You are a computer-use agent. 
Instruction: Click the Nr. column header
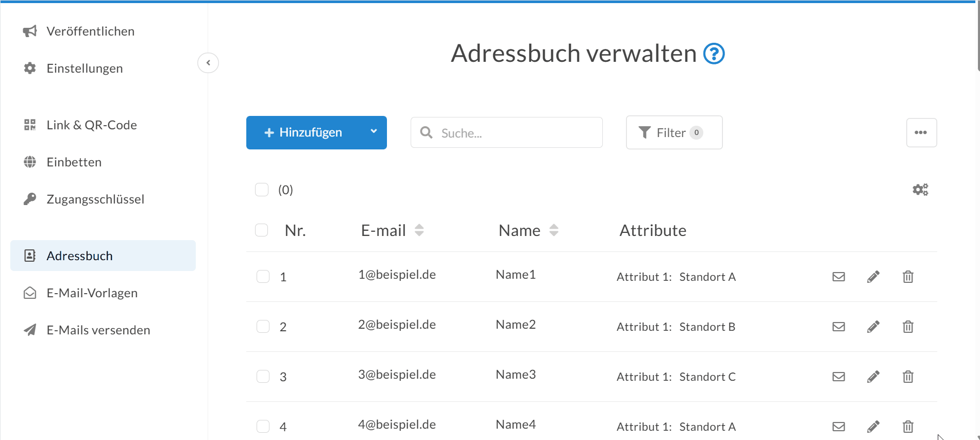click(x=295, y=230)
